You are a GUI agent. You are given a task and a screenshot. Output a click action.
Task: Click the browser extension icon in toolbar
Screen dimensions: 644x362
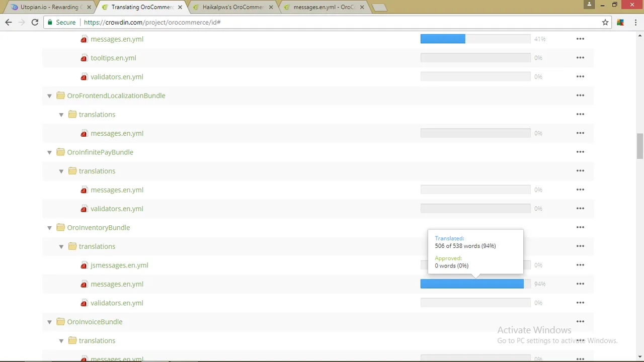(620, 22)
